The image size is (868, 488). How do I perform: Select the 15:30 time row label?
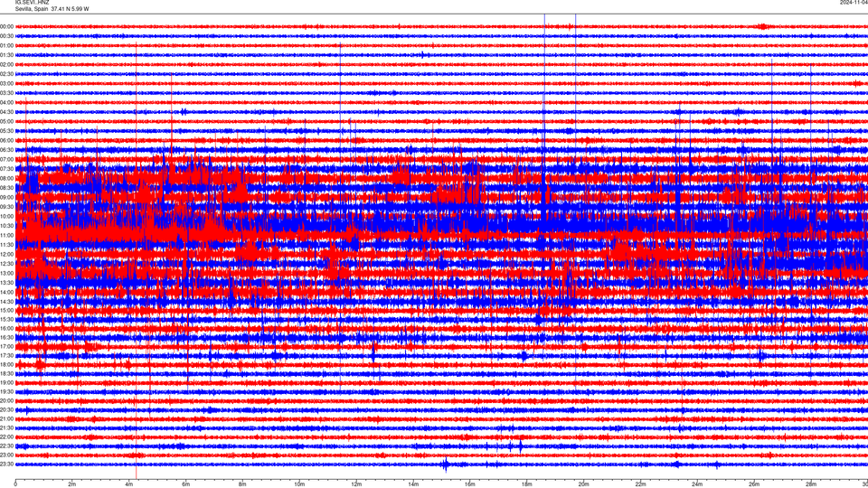coord(6,319)
